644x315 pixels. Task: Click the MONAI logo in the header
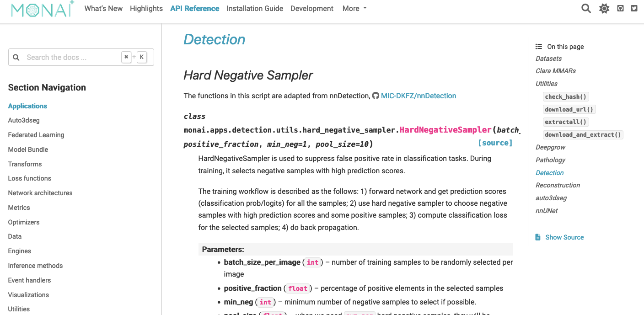click(x=41, y=9)
